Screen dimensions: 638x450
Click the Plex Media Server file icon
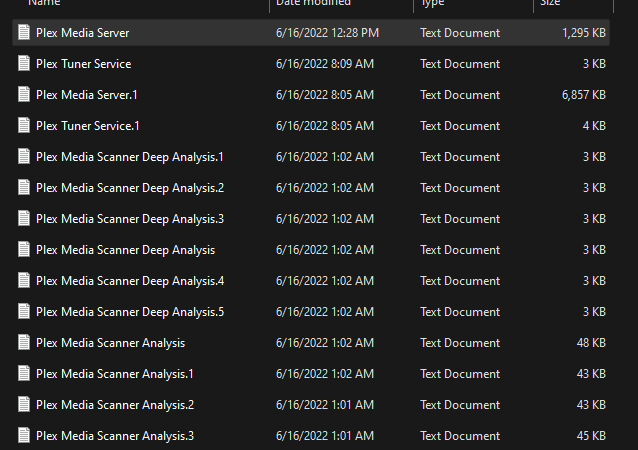pyautogui.click(x=24, y=33)
